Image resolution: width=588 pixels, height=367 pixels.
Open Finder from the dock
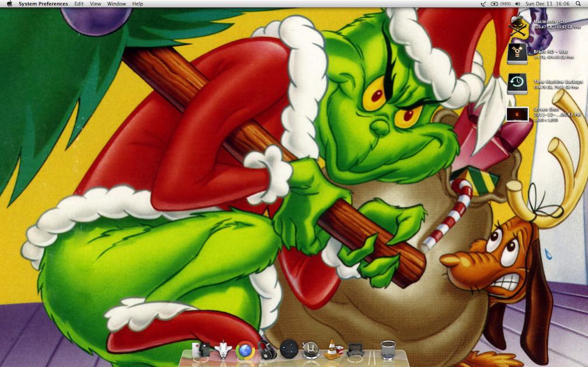pyautogui.click(x=201, y=350)
